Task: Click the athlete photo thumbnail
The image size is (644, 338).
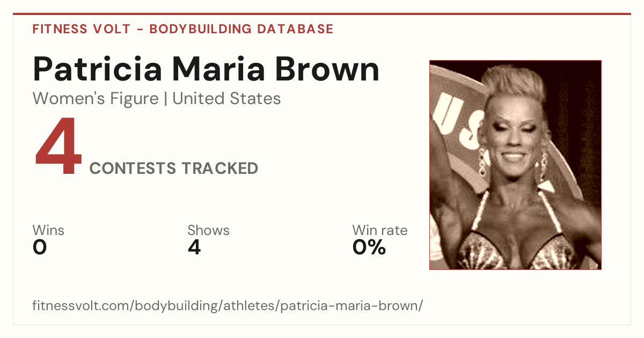Action: pos(515,165)
